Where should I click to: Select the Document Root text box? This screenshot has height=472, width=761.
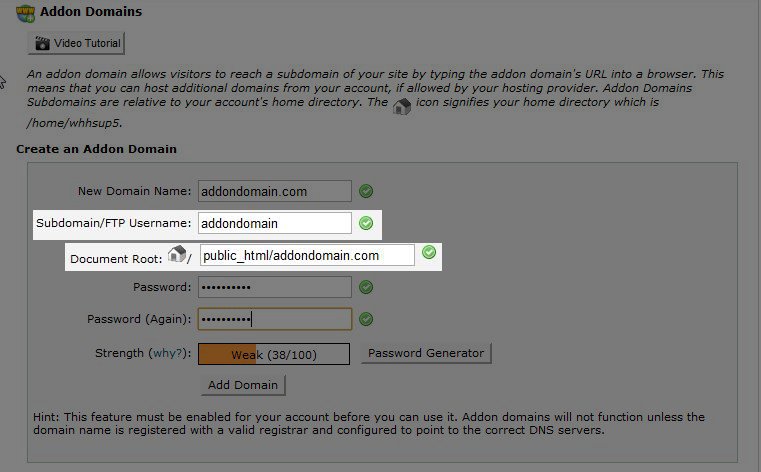[x=306, y=255]
